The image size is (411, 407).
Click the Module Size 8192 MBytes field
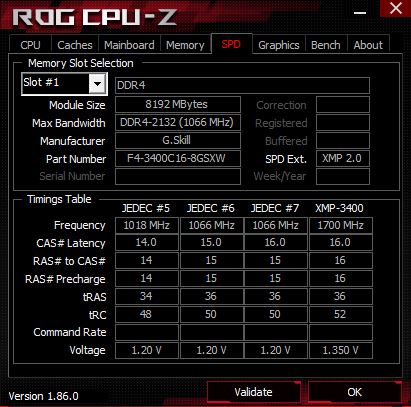pyautogui.click(x=178, y=104)
